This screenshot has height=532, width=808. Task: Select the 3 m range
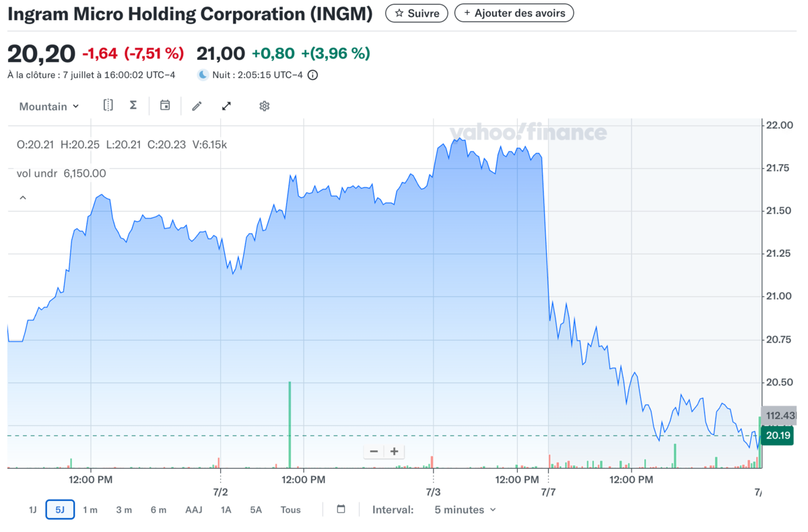point(124,510)
